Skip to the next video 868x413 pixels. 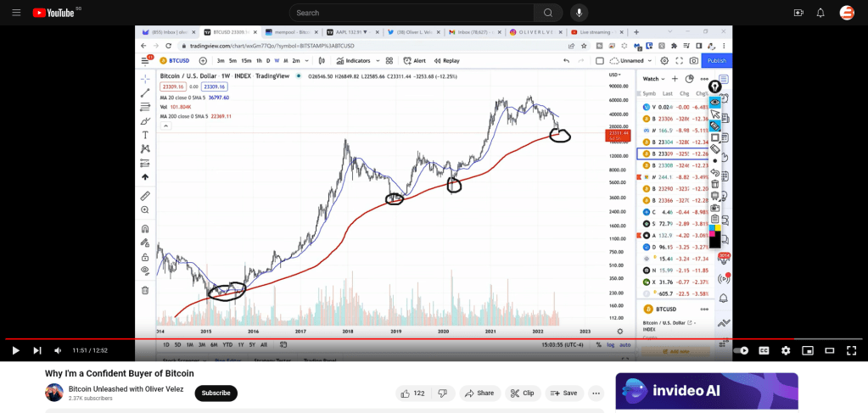point(36,350)
